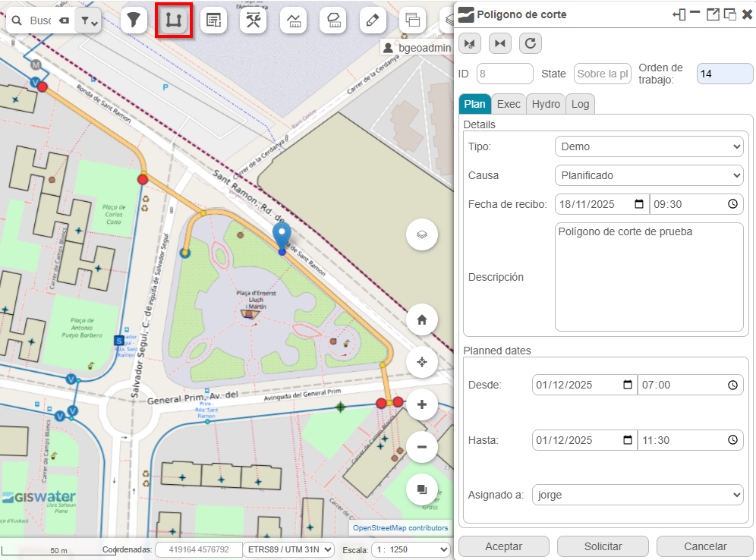Click the funnel filter tool icon
The height and width of the screenshot is (560, 756).
[x=134, y=20]
